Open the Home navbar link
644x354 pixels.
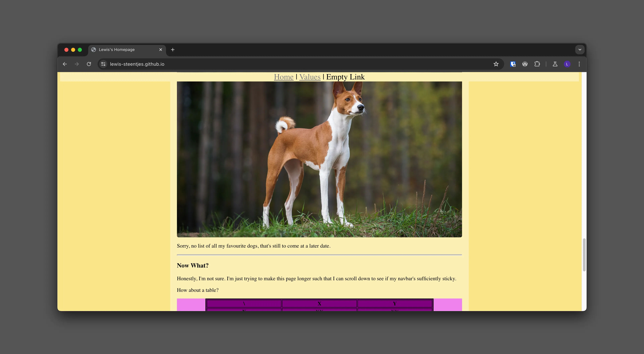(x=283, y=77)
